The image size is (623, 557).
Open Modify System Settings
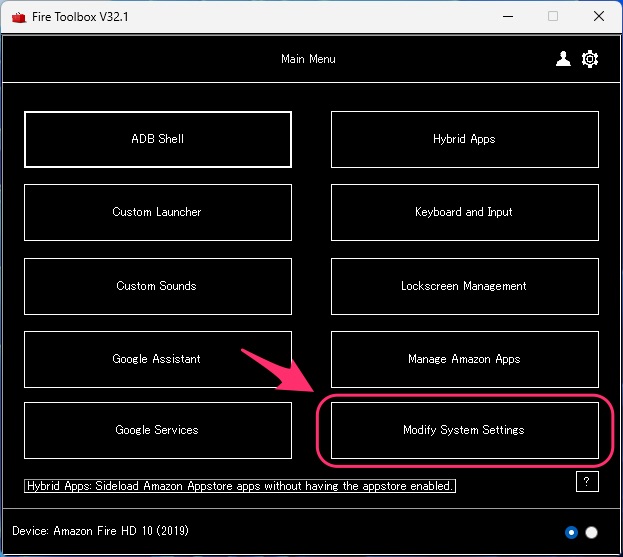coord(464,430)
